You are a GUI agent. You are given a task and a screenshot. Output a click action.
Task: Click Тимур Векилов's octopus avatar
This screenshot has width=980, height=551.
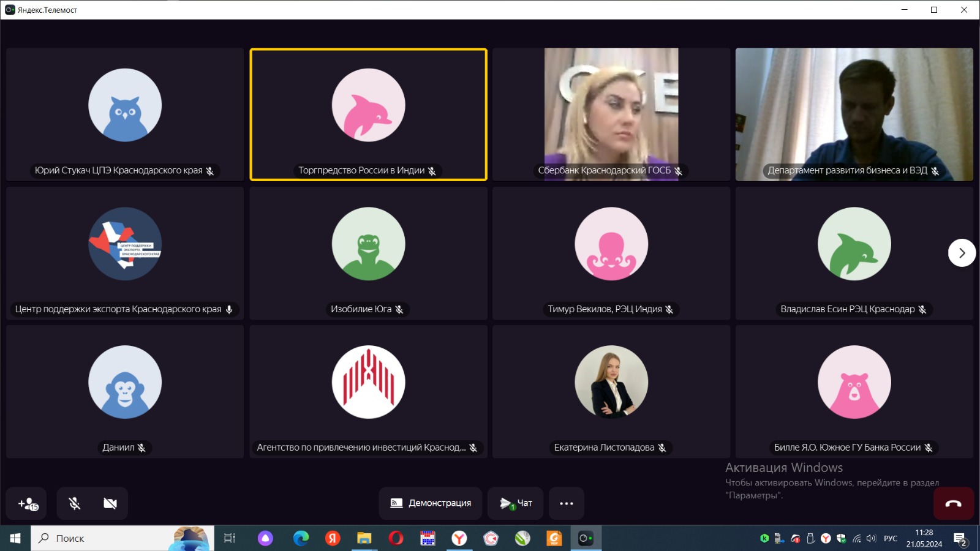tap(611, 244)
